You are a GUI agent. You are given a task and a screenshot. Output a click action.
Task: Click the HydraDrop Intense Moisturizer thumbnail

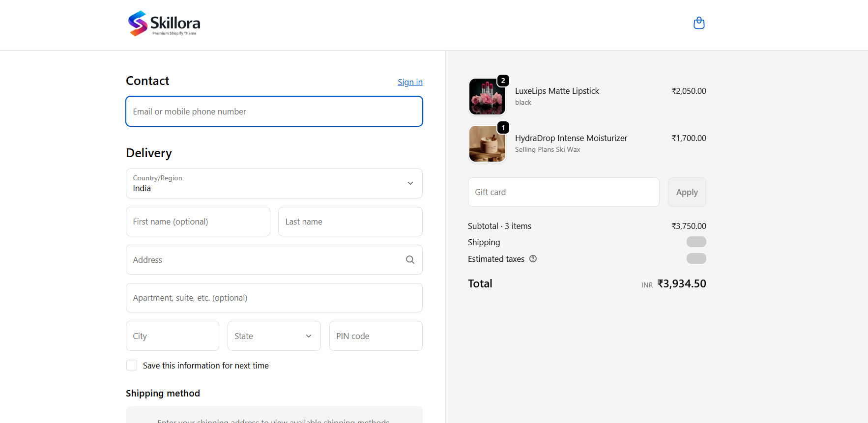pos(487,144)
